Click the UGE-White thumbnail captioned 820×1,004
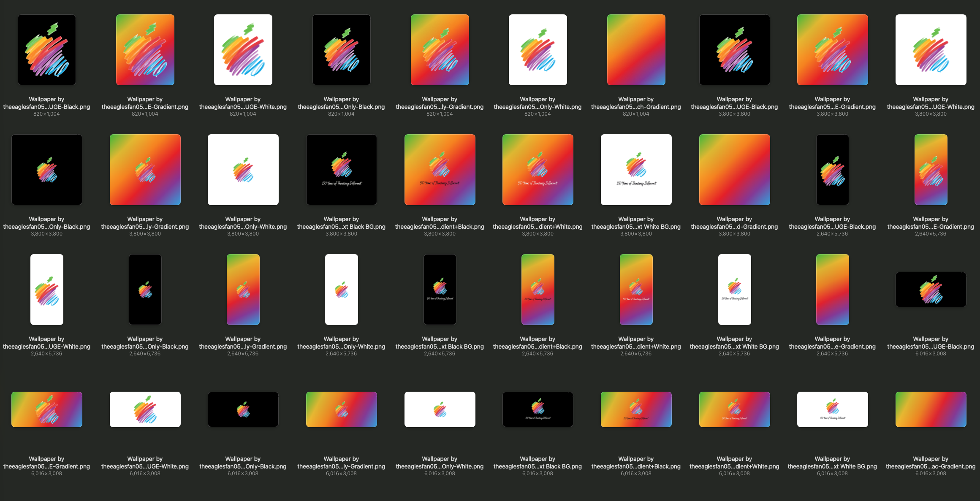980x501 pixels. point(243,50)
